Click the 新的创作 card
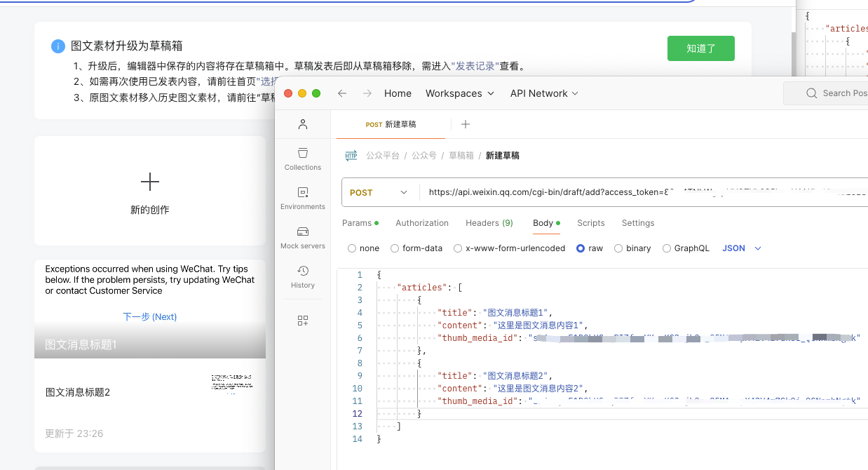Screen dimensions: 868x470 [x=150, y=191]
